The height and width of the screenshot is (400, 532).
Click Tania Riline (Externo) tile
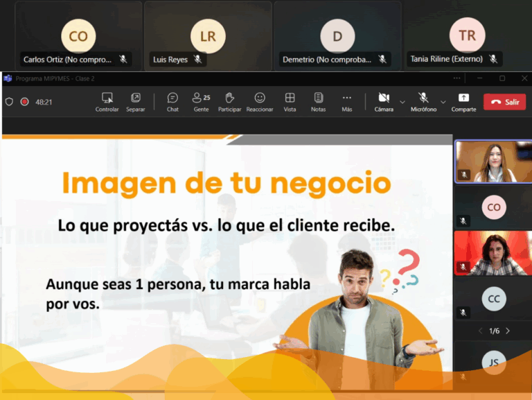point(467,35)
